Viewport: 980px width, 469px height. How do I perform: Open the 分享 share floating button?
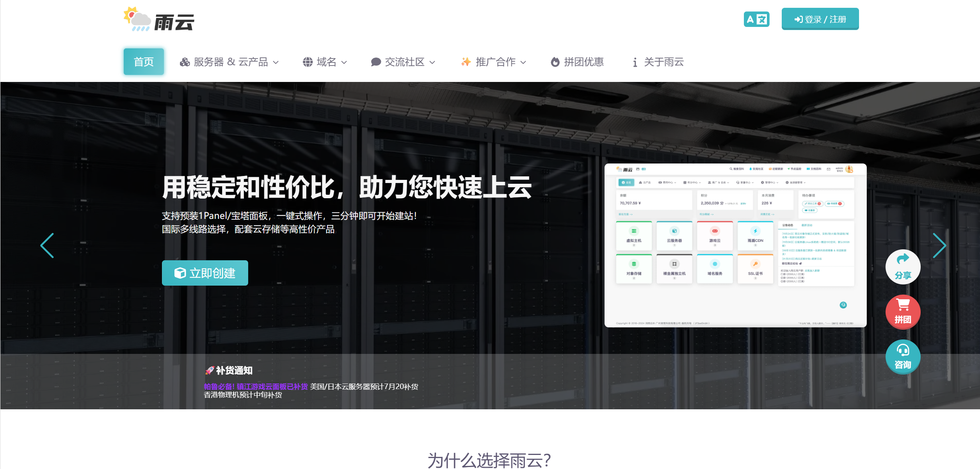pos(903,267)
